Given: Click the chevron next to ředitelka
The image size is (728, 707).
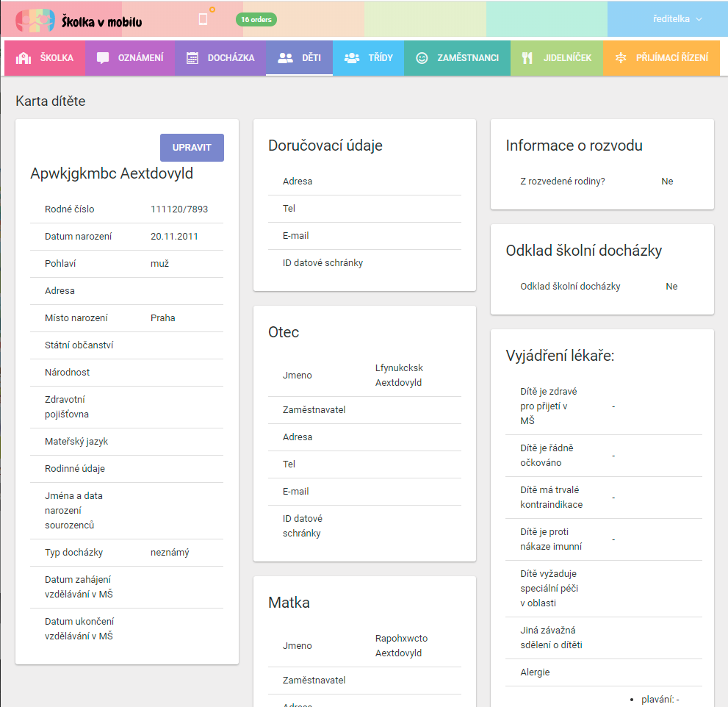Looking at the screenshot, I should click(x=699, y=20).
